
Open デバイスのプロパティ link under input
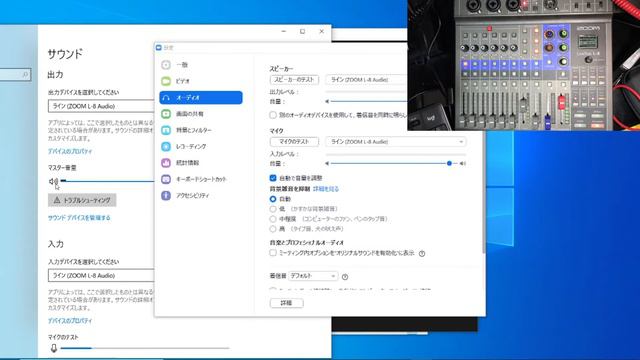pyautogui.click(x=70, y=321)
